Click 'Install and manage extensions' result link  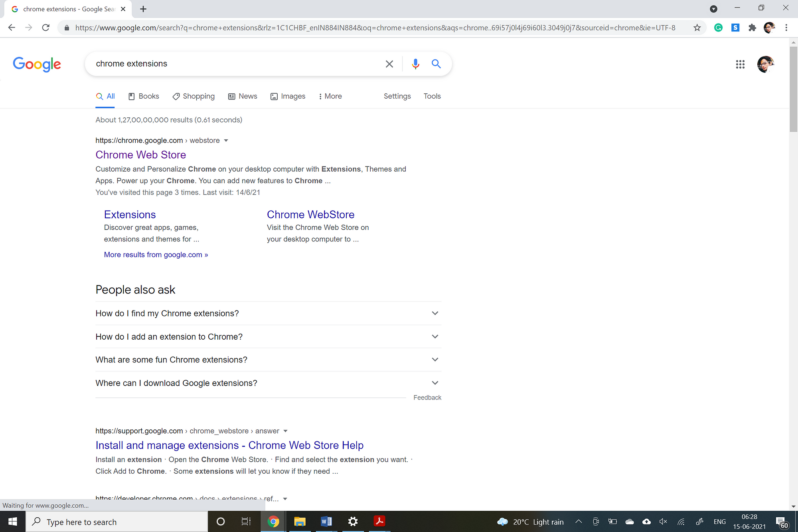[x=229, y=445]
